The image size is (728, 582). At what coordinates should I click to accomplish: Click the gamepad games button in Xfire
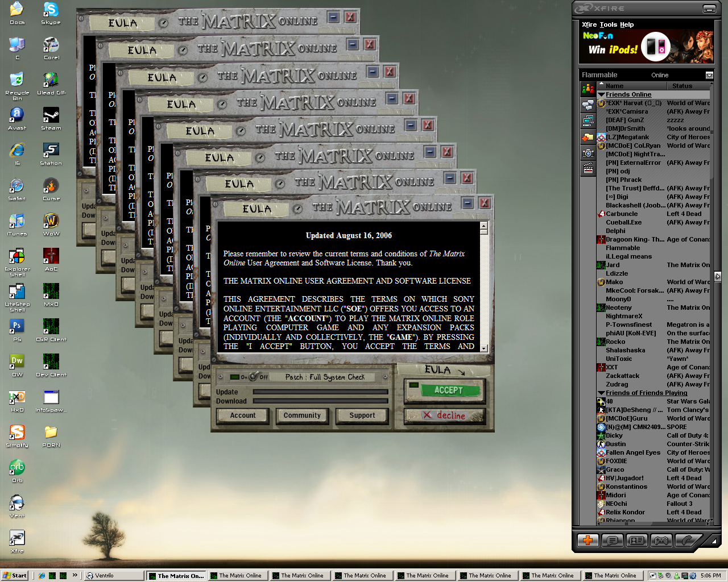click(661, 540)
